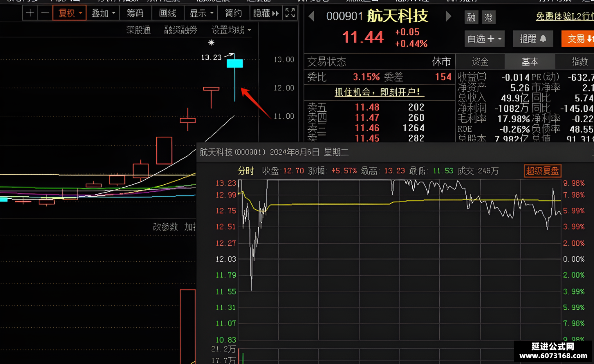The image size is (594, 364).
Task: Click the star marker above the candlestick
Action: point(211,43)
